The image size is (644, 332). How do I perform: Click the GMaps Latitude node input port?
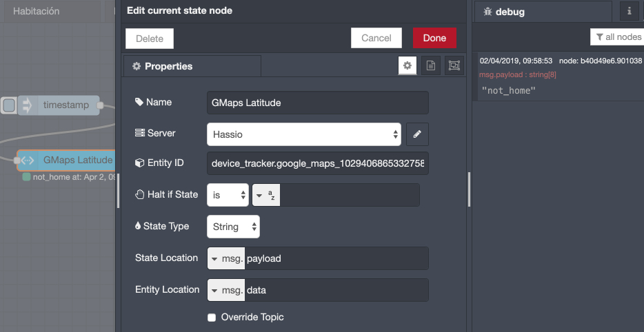(x=17, y=160)
